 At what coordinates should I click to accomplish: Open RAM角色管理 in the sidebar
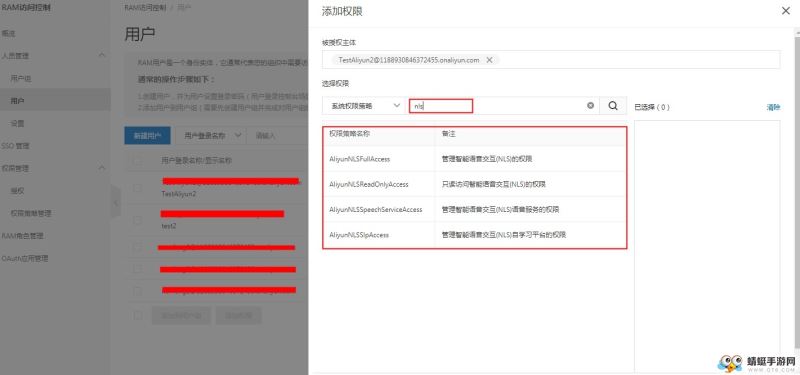click(22, 236)
